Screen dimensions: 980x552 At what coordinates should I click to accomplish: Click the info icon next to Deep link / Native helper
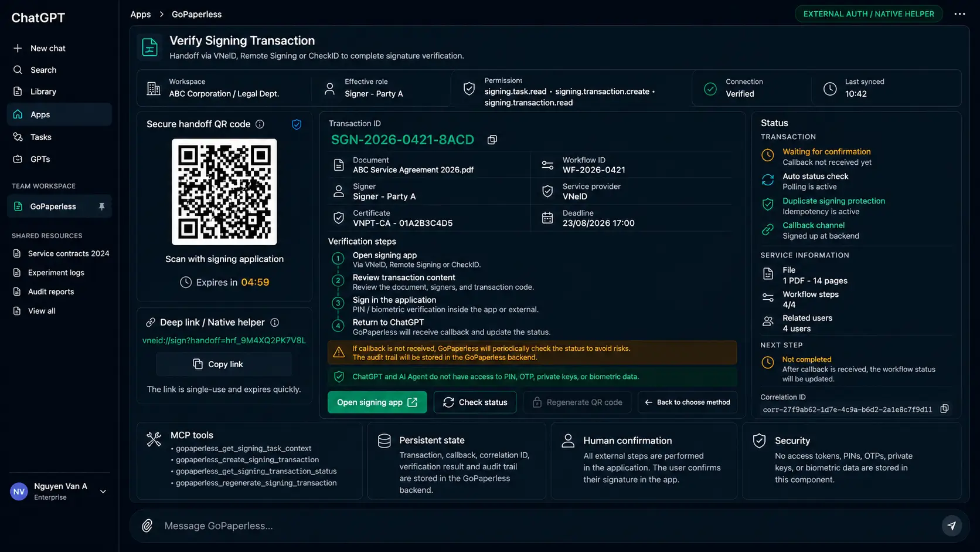[x=274, y=323]
